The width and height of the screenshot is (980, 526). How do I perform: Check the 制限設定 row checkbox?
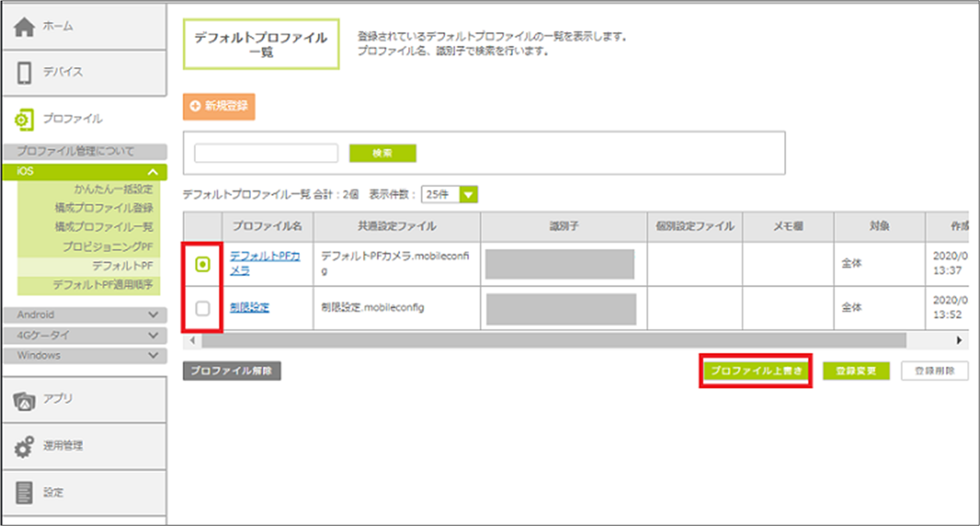202,308
